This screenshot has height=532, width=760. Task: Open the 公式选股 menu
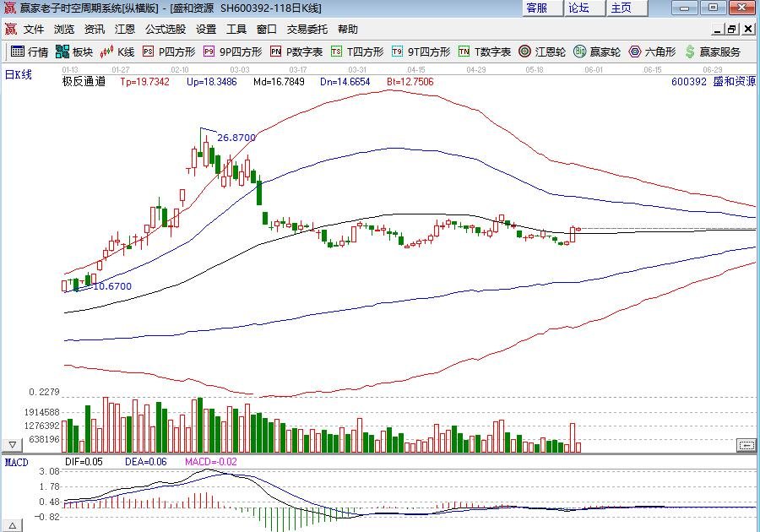tap(166, 30)
